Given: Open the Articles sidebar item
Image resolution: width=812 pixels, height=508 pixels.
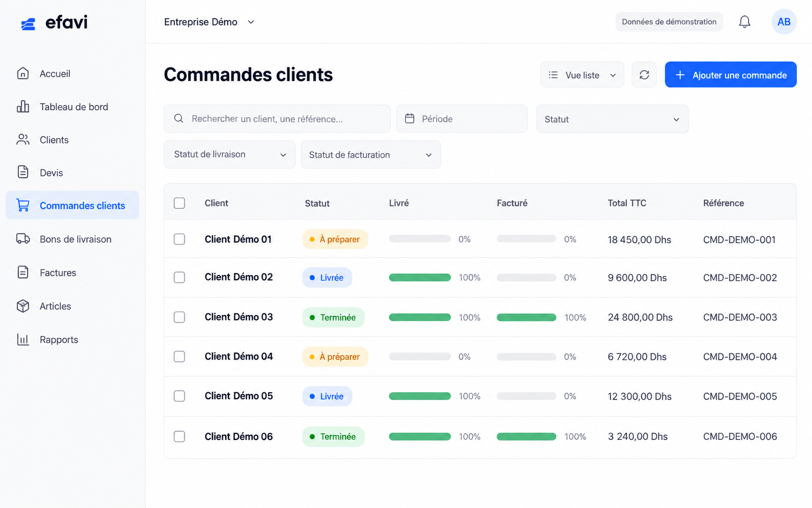Looking at the screenshot, I should [x=72, y=306].
